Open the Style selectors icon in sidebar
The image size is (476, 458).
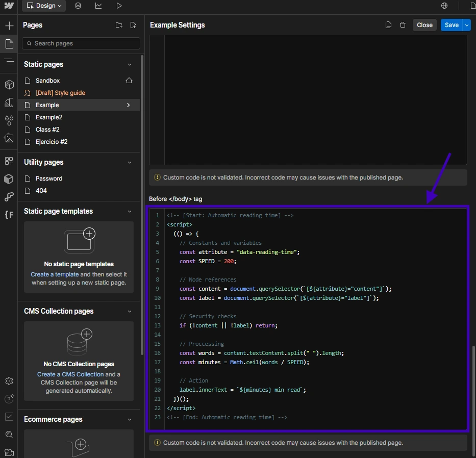click(x=9, y=103)
